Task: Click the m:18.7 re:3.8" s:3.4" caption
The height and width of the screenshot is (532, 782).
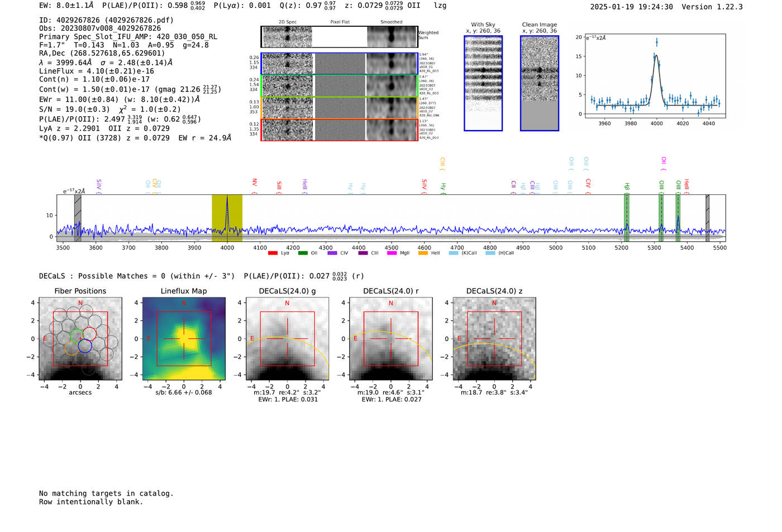Action: pos(494,392)
